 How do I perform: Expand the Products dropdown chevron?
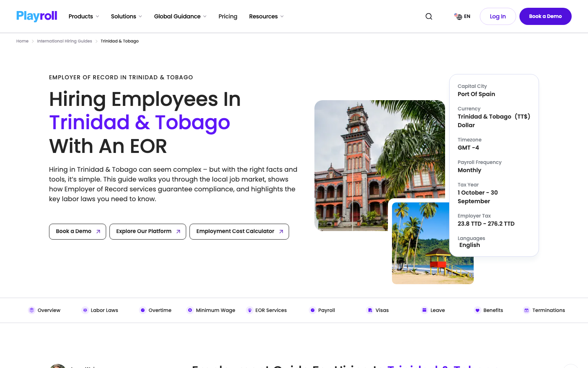click(97, 16)
